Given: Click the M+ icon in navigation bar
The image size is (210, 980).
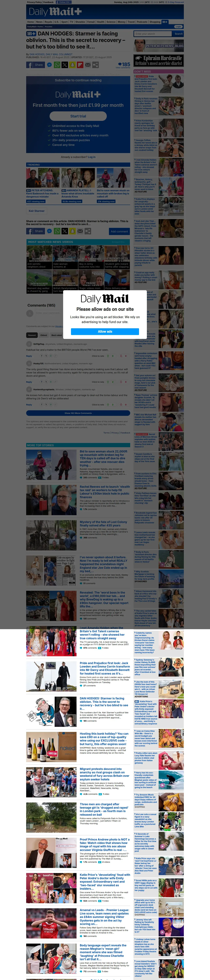Looking at the screenshot, I should [x=165, y=22].
